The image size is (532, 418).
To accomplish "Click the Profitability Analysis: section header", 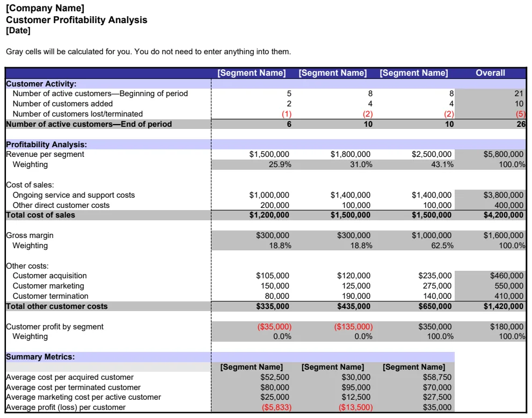I will click(47, 145).
